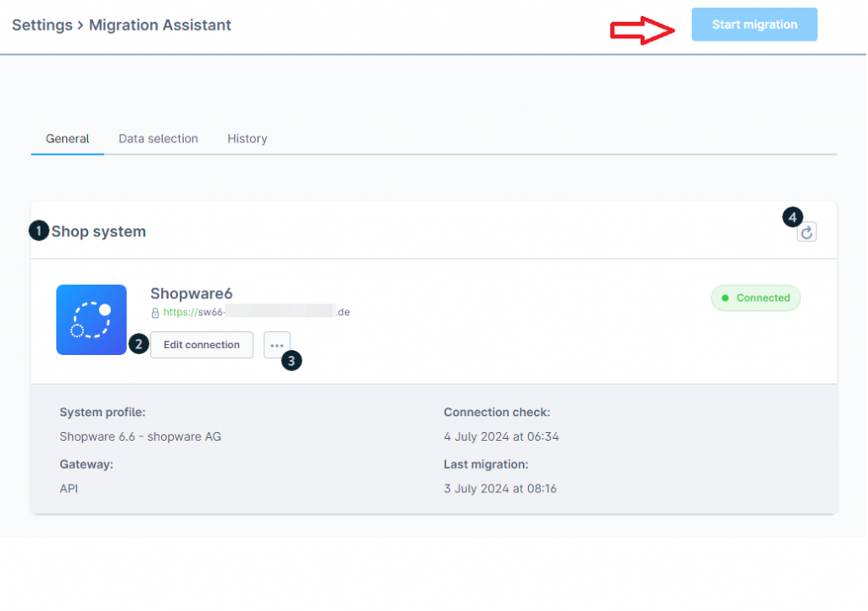Select the Shop system heading
868x611 pixels.
tap(98, 231)
